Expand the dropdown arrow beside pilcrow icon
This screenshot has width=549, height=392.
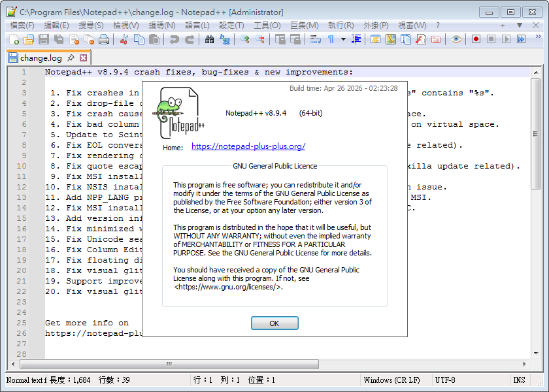(343, 39)
